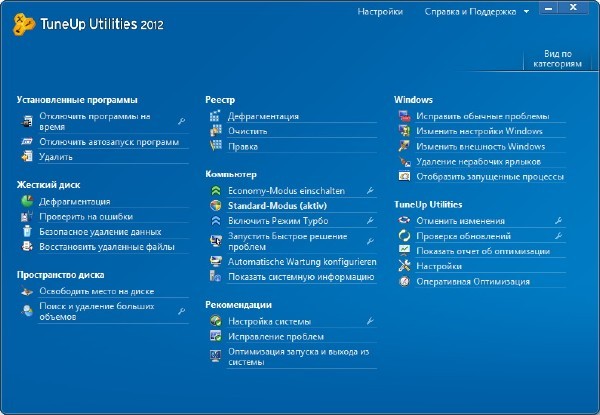Click 'Automatische Wartung konfigurieren' link
This screenshot has width=600, height=415.
tap(302, 262)
